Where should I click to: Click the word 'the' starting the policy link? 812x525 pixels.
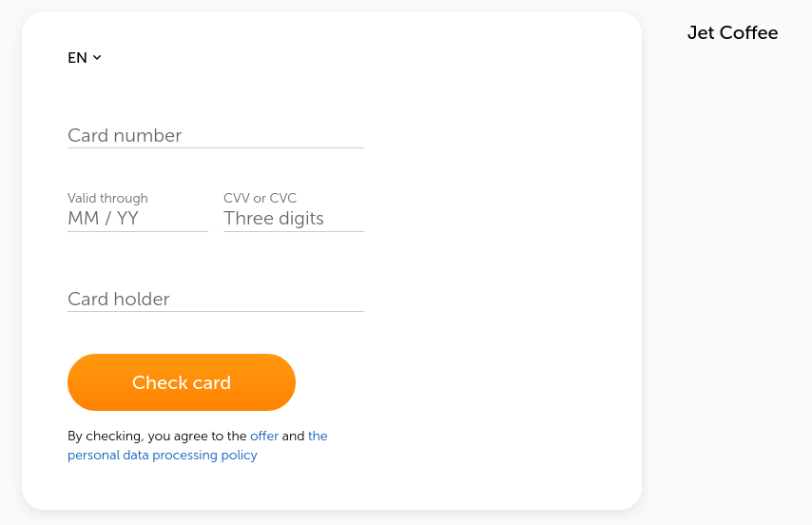318,437
